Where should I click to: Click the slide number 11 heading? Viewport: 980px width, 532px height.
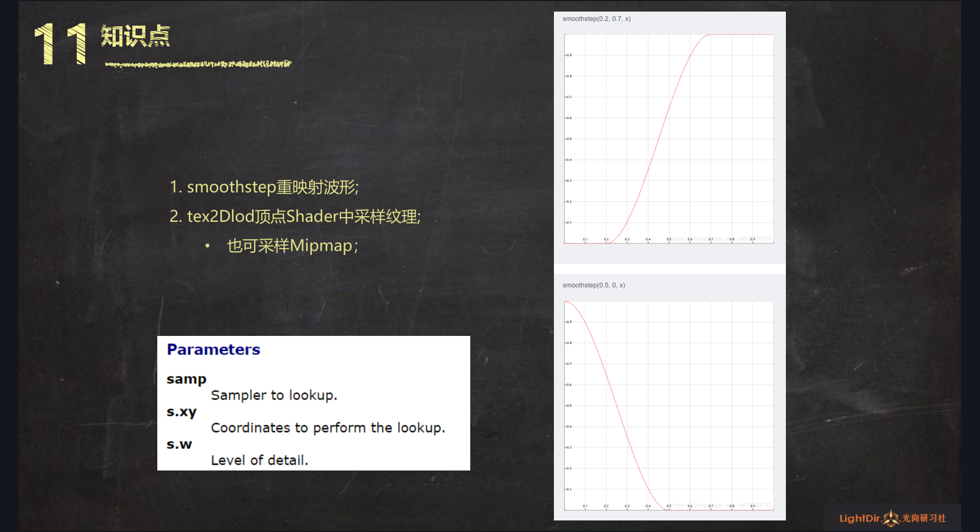click(x=60, y=44)
